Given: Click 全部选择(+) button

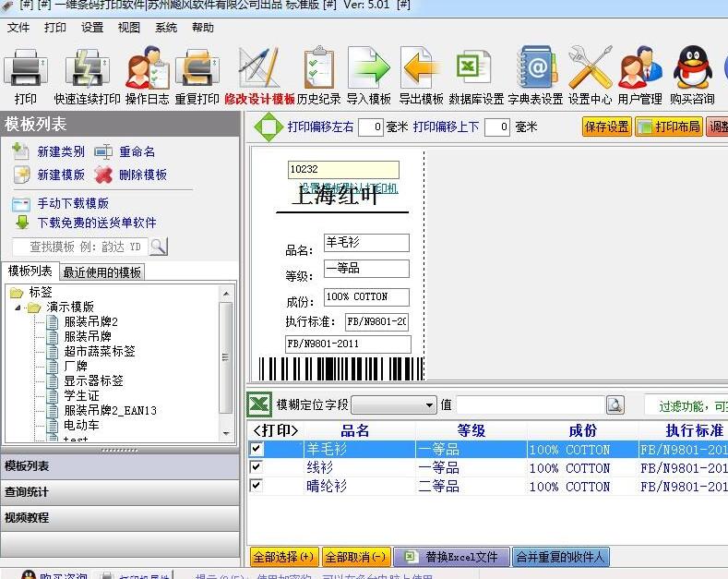Looking at the screenshot, I should pyautogui.click(x=283, y=557).
